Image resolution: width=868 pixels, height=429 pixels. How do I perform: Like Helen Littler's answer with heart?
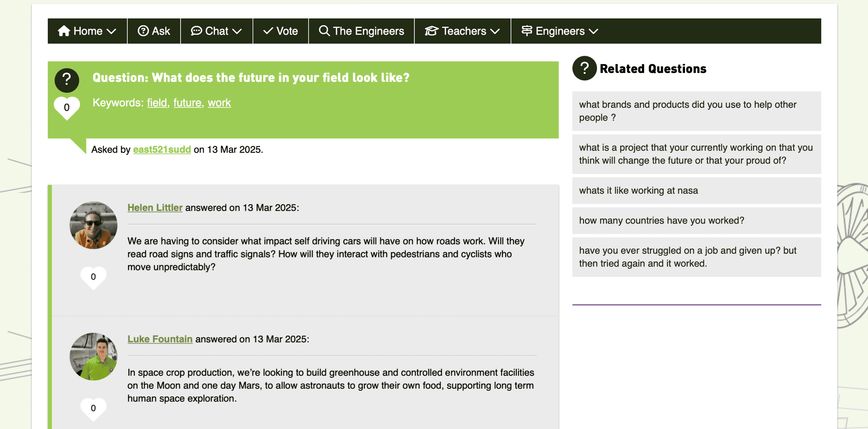coord(93,277)
